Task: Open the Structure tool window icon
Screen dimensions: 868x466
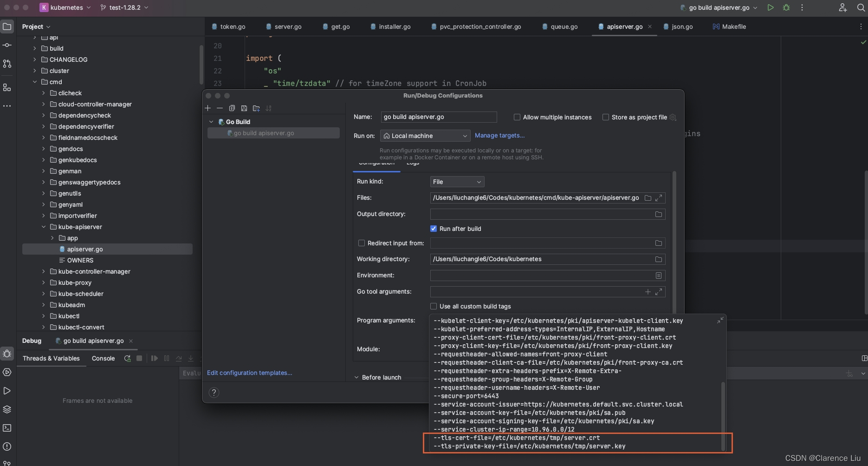Action: point(7,87)
